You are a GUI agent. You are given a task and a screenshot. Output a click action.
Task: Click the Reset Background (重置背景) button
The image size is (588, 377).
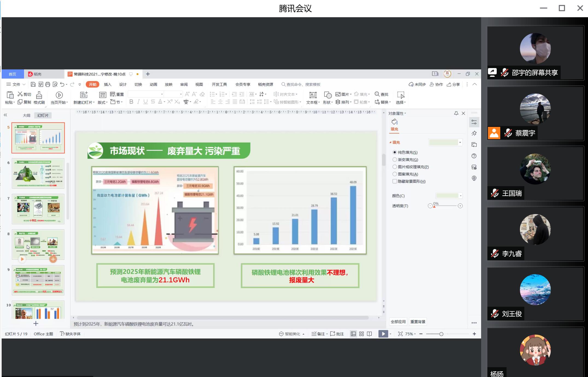tap(418, 322)
